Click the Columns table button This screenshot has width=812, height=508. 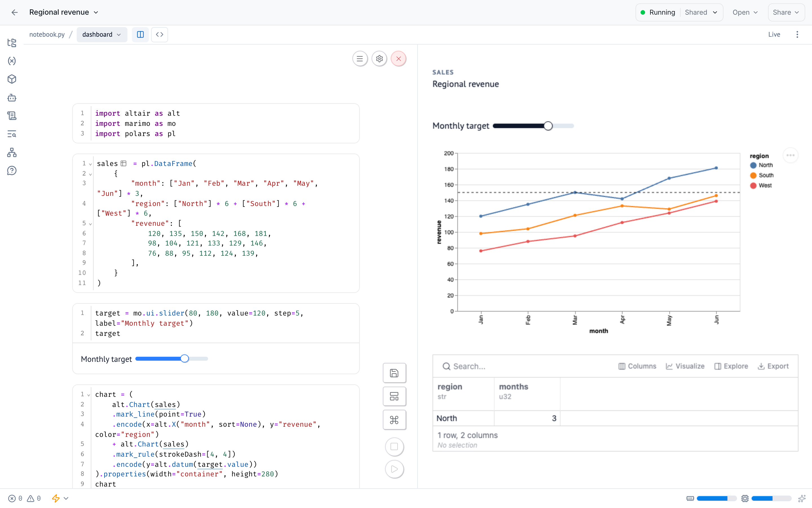(637, 366)
